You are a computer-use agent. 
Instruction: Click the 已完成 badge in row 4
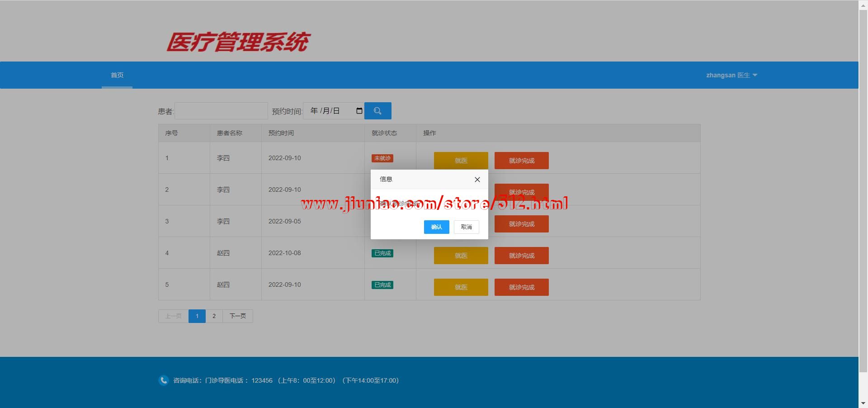(x=382, y=253)
